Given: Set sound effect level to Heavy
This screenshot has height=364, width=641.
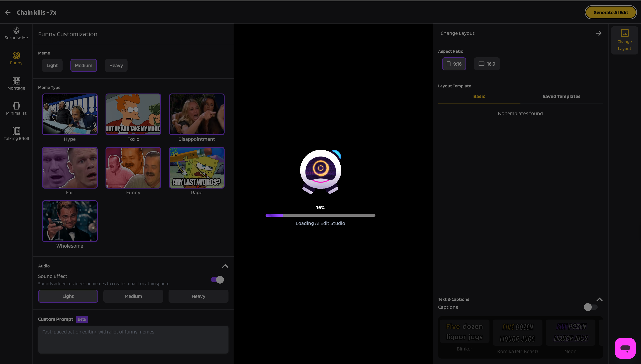Looking at the screenshot, I should pos(198,296).
